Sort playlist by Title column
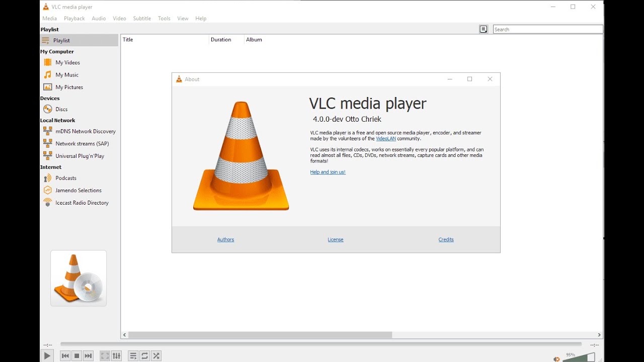 165,40
